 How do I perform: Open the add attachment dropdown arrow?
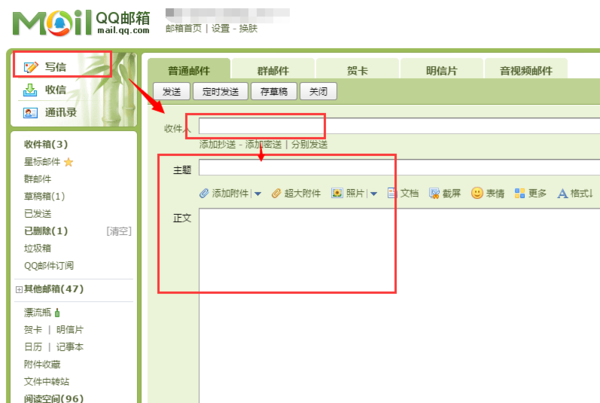(258, 194)
